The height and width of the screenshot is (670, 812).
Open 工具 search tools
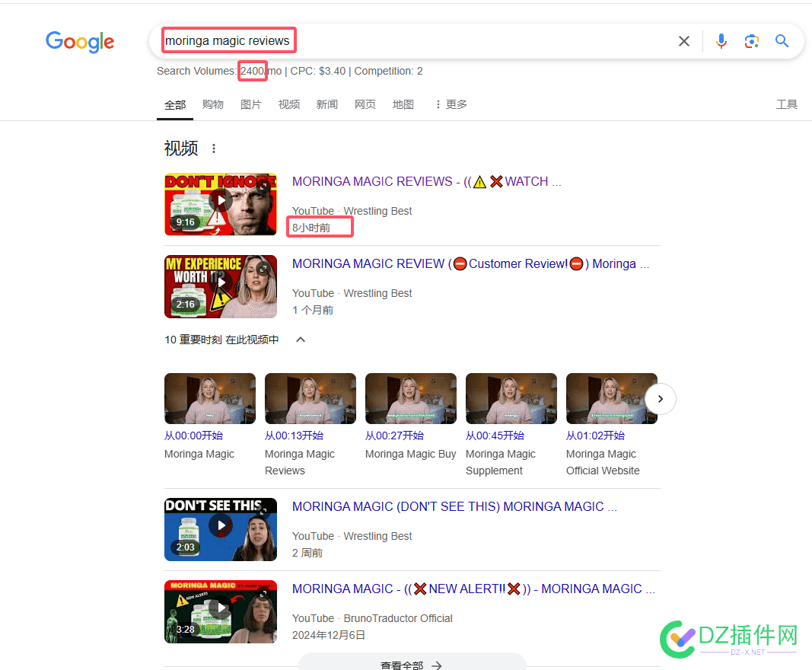[x=786, y=104]
